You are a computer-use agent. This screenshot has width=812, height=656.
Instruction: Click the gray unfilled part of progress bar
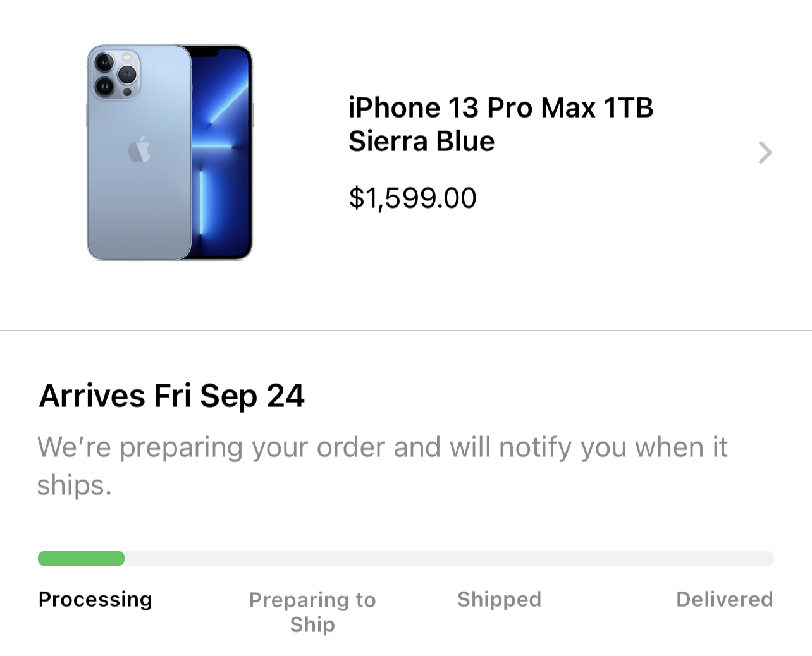449,559
